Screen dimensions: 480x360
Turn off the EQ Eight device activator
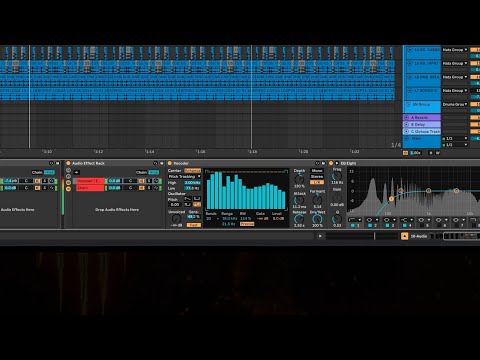(x=331, y=163)
